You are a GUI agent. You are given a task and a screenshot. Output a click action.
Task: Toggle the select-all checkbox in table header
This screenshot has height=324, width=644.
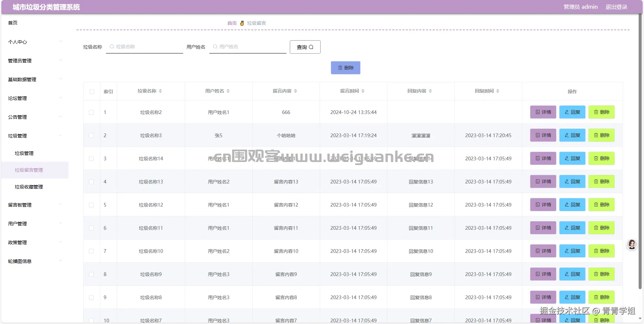point(92,92)
